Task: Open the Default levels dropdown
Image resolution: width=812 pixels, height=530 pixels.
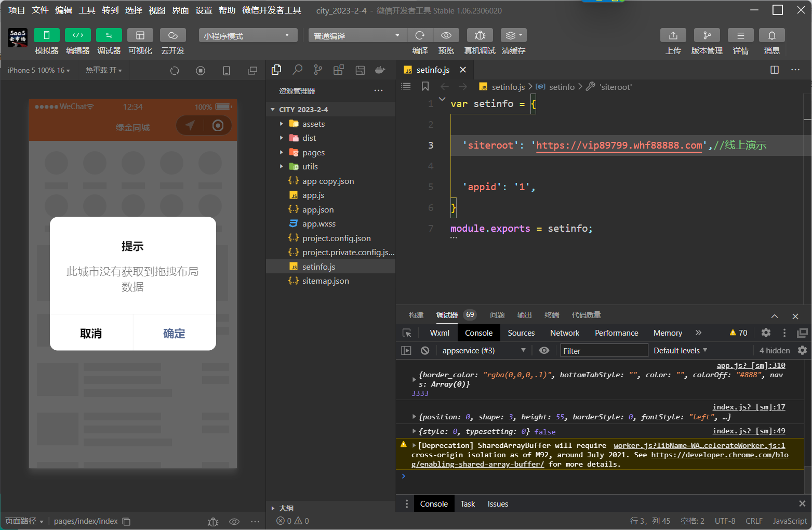Action: (681, 351)
